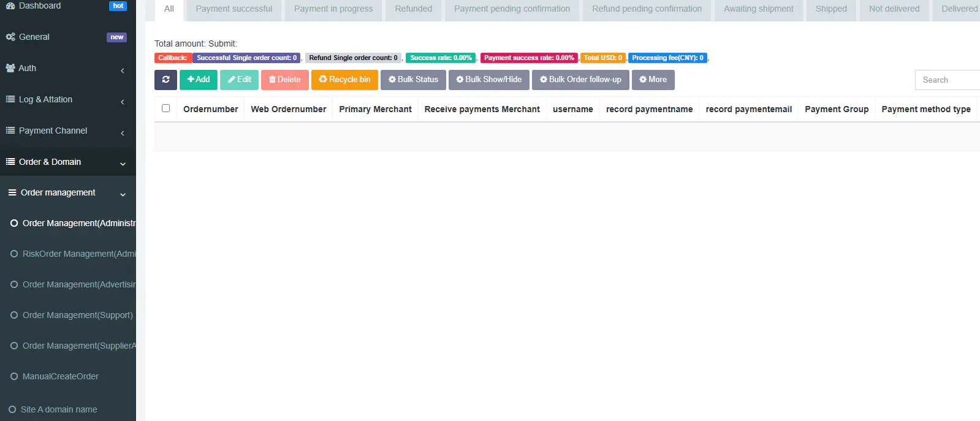Viewport: 980px width, 421px height.
Task: Click the Edit button
Action: [240, 80]
